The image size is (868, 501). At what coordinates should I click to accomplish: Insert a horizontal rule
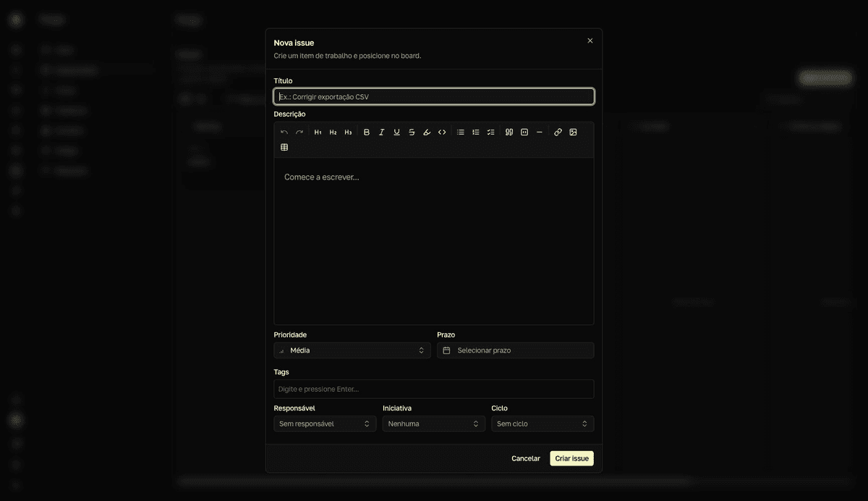[540, 132]
